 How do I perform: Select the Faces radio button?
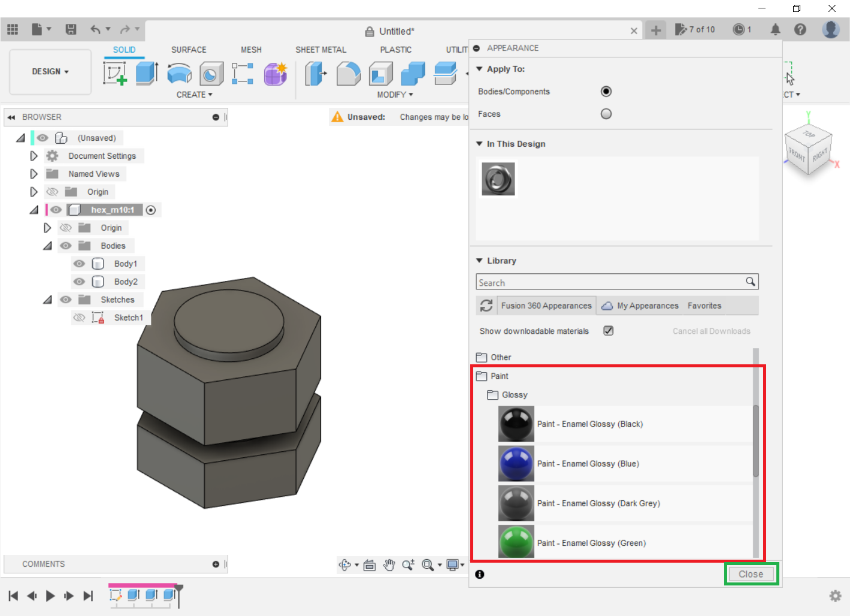coord(606,114)
